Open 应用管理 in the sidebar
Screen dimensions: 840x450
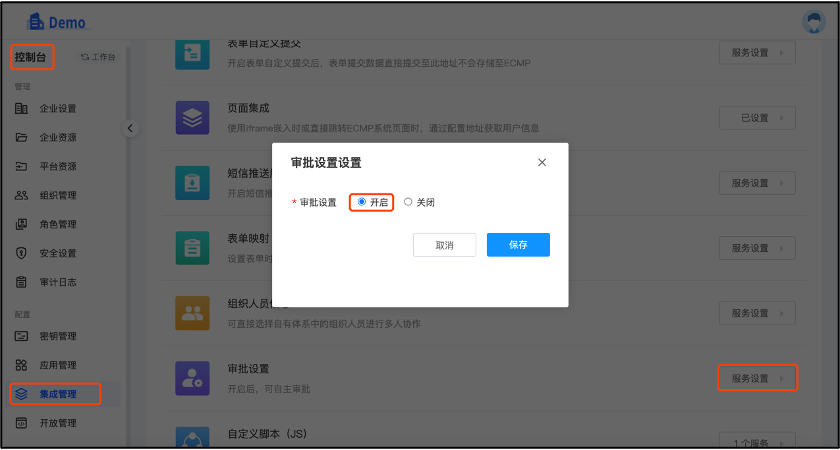58,365
